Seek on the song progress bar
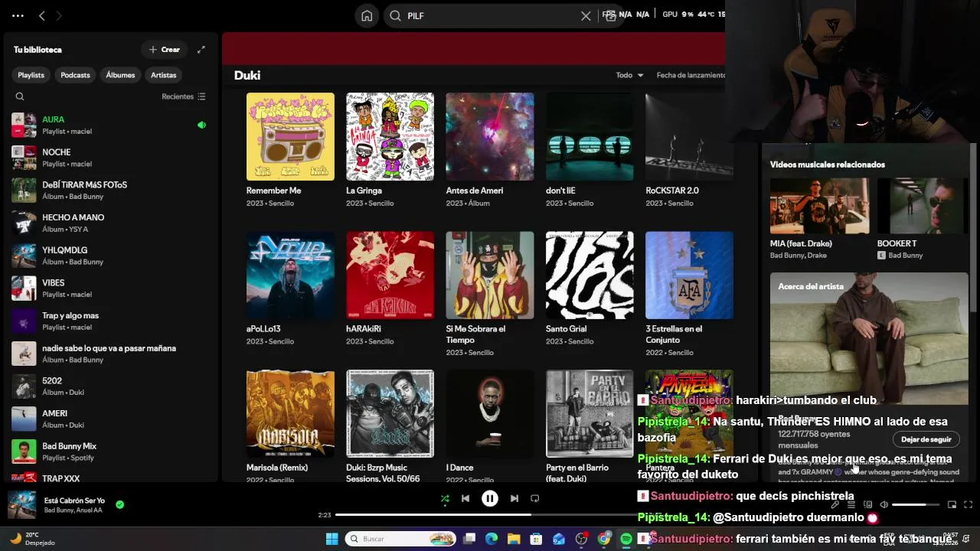980x551 pixels. (x=490, y=515)
